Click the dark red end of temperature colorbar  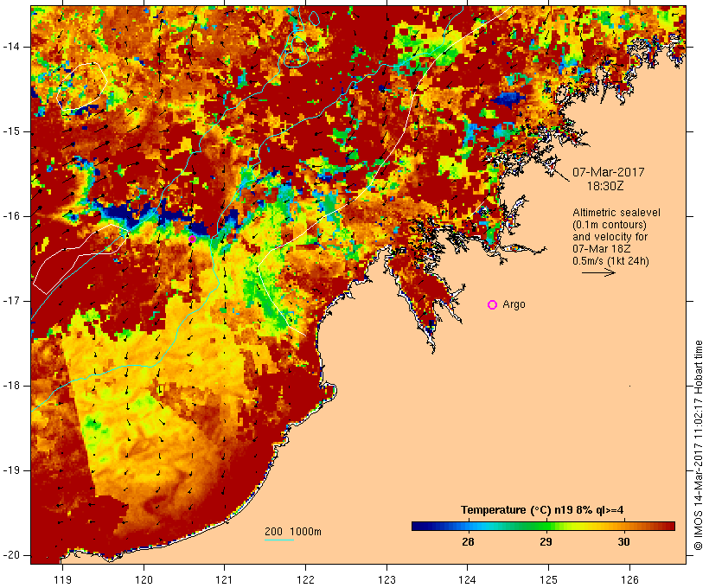670,526
